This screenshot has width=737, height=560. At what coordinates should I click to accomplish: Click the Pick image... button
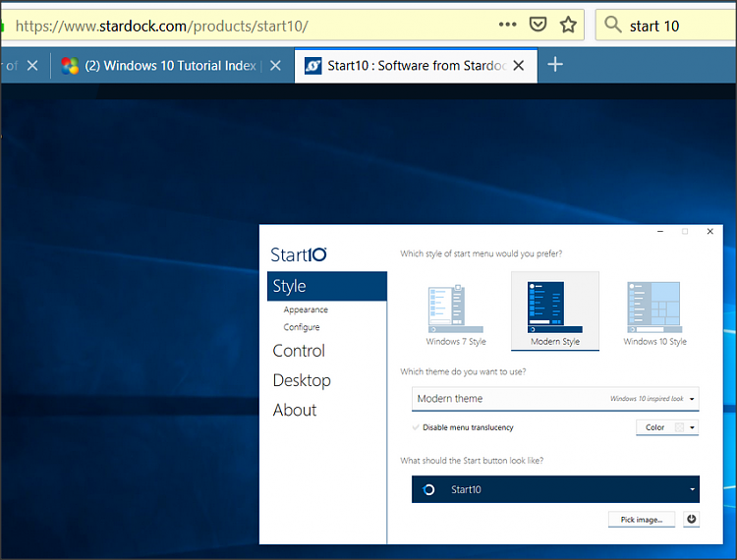point(642,520)
